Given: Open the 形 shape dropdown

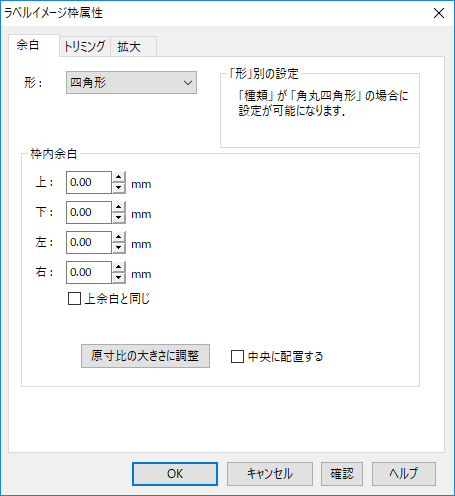Looking at the screenshot, I should 131,82.
